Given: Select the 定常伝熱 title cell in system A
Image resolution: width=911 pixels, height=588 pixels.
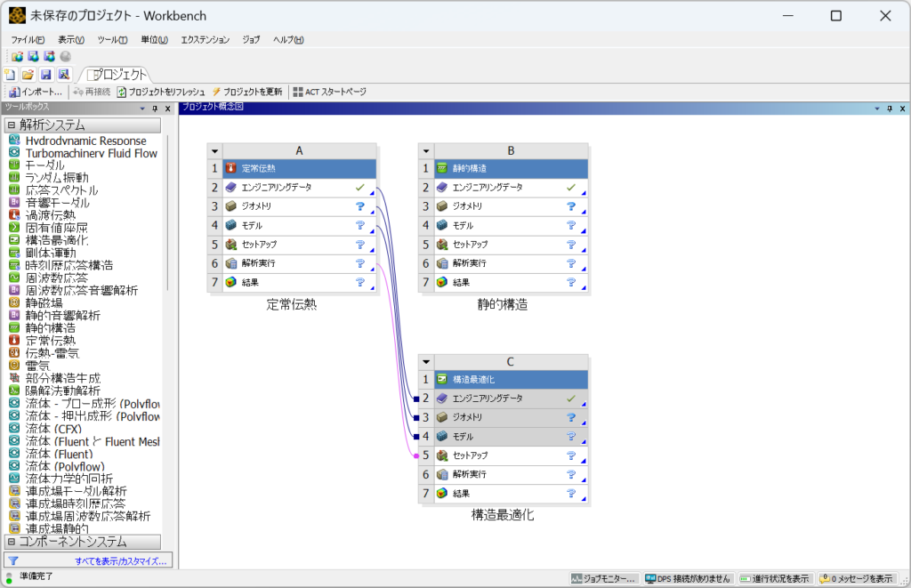Looking at the screenshot, I should point(299,168).
